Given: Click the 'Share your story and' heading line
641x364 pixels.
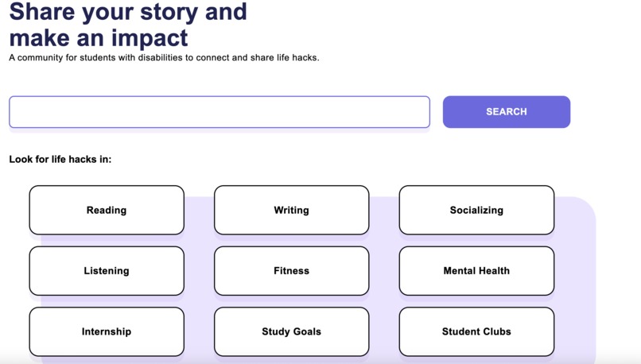Looking at the screenshot, I should click(x=128, y=12).
